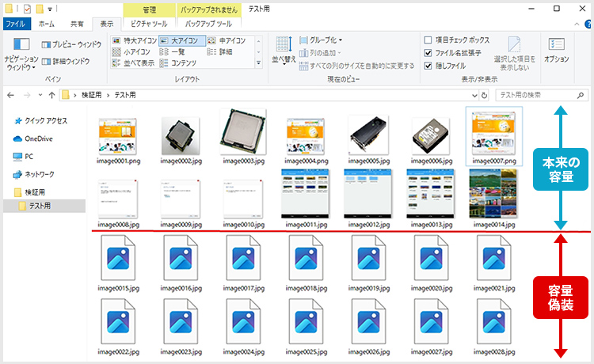Viewport: 594px width, 364px height.
Task: Open the help question mark icon
Action: pos(588,24)
